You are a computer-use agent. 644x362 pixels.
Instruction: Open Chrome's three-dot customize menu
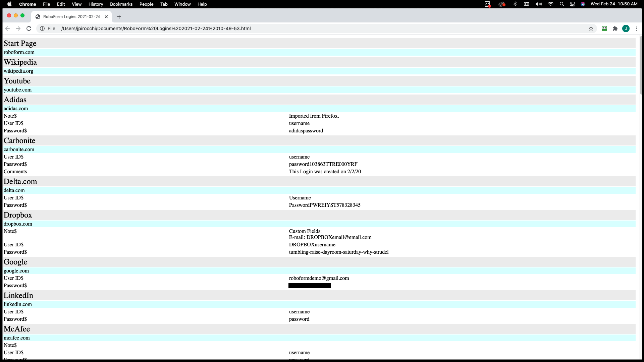coord(637,28)
